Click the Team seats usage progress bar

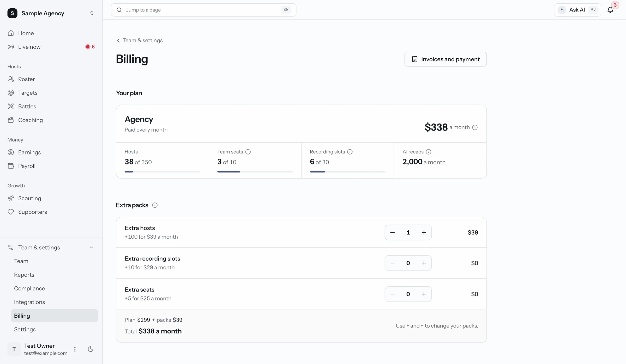click(x=255, y=172)
